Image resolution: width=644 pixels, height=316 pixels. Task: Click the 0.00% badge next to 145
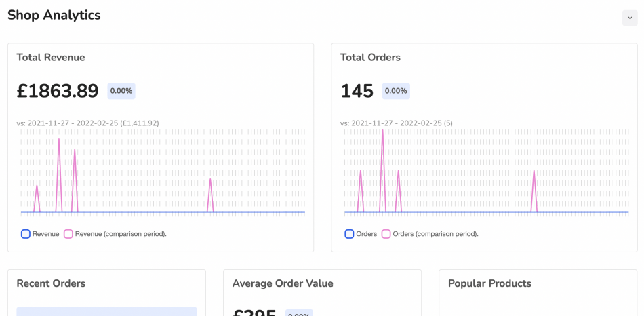click(x=396, y=91)
